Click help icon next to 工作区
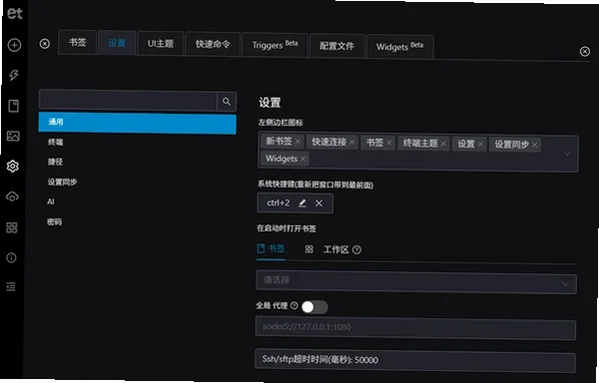The width and height of the screenshot is (599, 383). click(356, 250)
